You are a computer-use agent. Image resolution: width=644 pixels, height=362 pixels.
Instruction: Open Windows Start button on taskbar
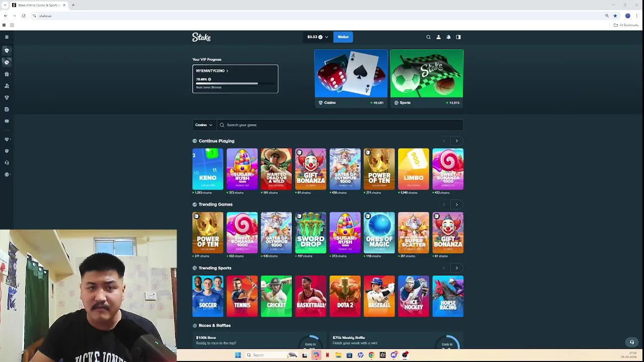coord(237,355)
